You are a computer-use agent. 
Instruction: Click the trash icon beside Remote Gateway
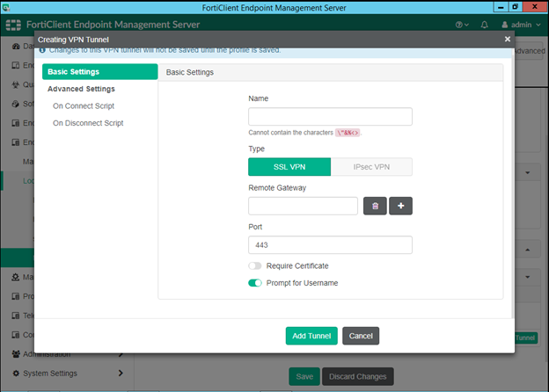tap(374, 206)
